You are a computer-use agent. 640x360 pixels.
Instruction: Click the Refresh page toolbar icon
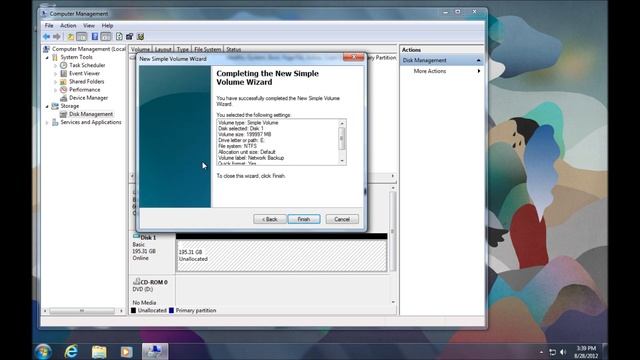pos(119,37)
